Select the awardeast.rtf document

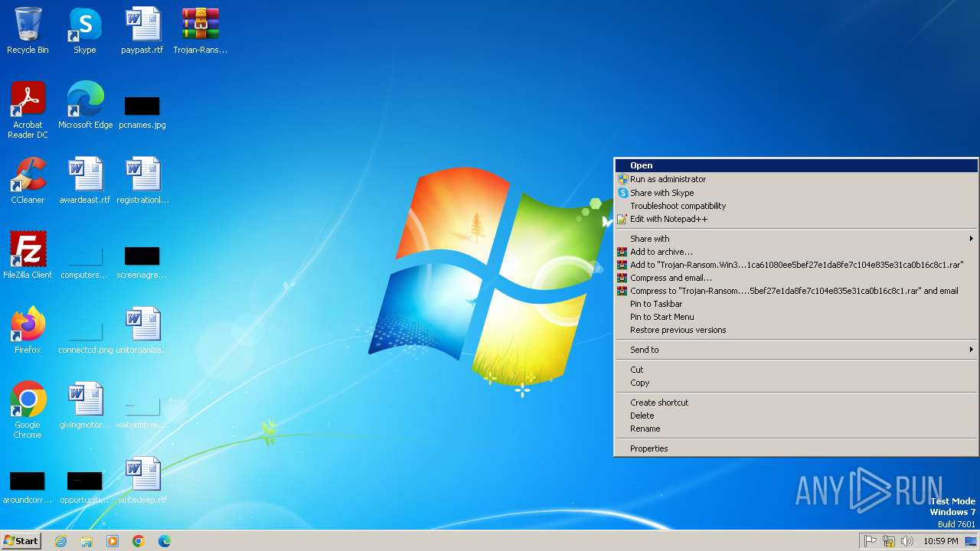85,181
